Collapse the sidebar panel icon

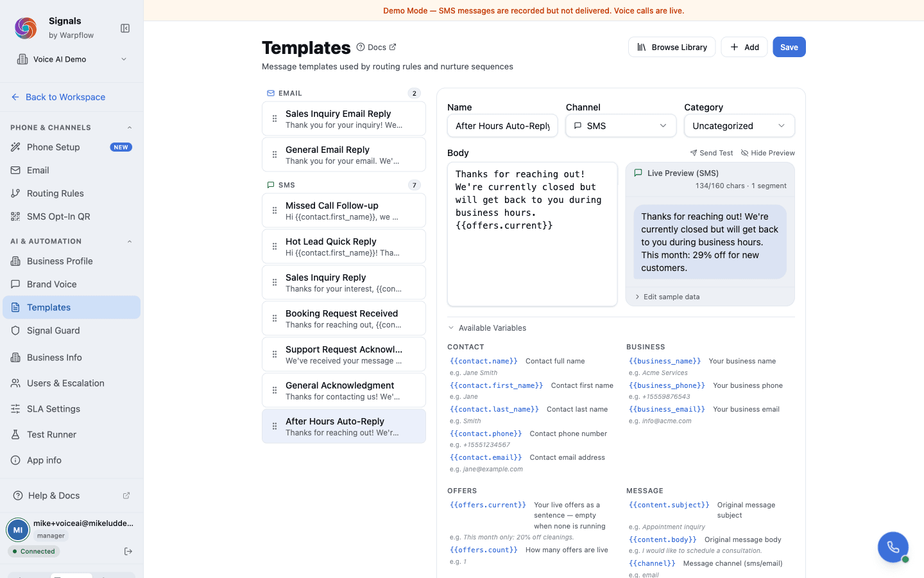125,28
